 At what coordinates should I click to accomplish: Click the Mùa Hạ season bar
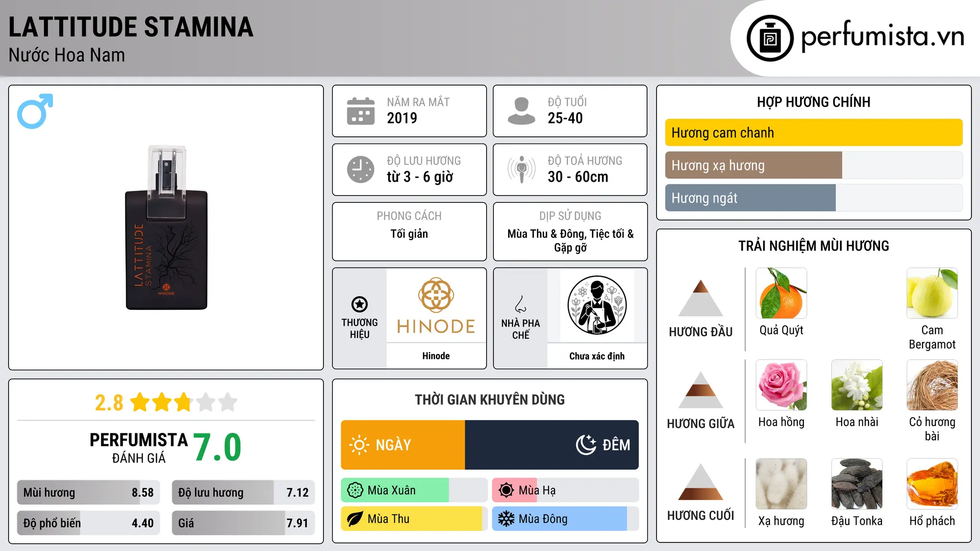566,490
